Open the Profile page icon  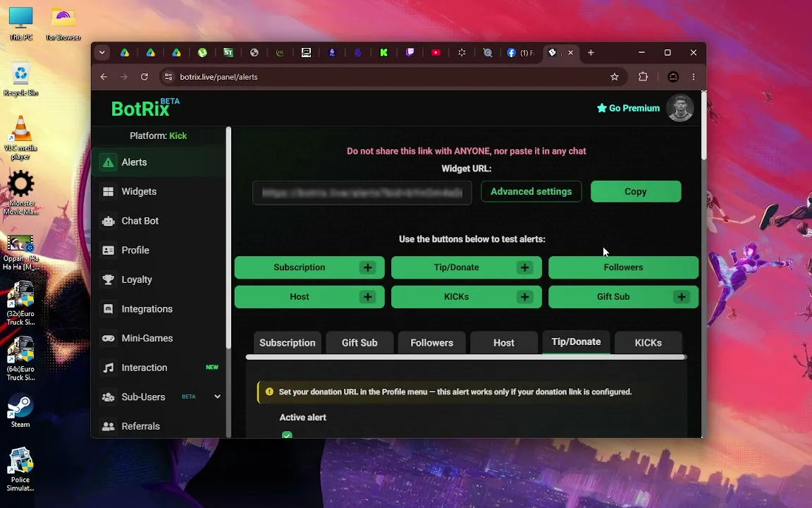click(109, 250)
